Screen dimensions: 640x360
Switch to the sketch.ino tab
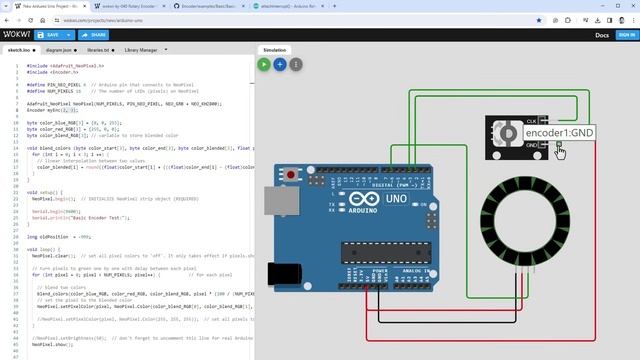[x=21, y=50]
